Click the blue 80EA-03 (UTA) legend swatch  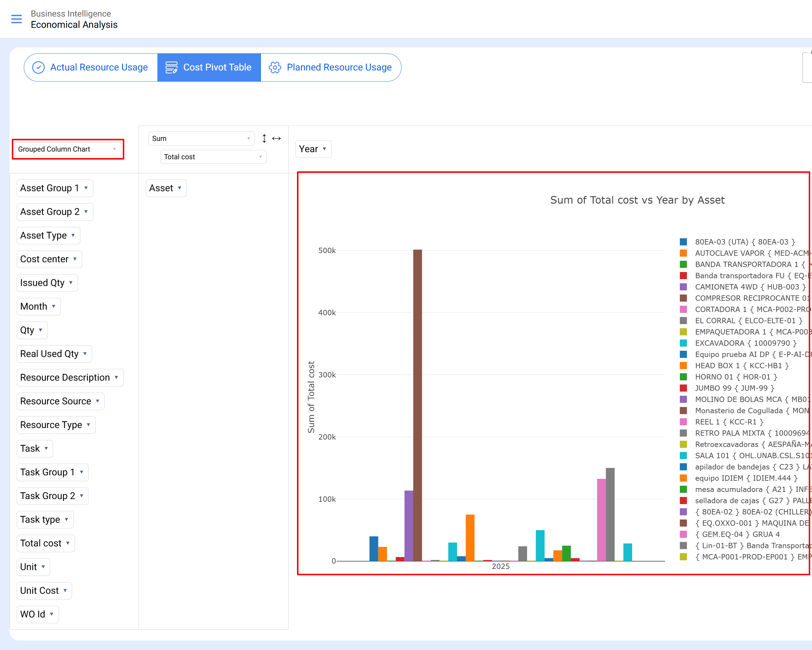pyautogui.click(x=683, y=242)
